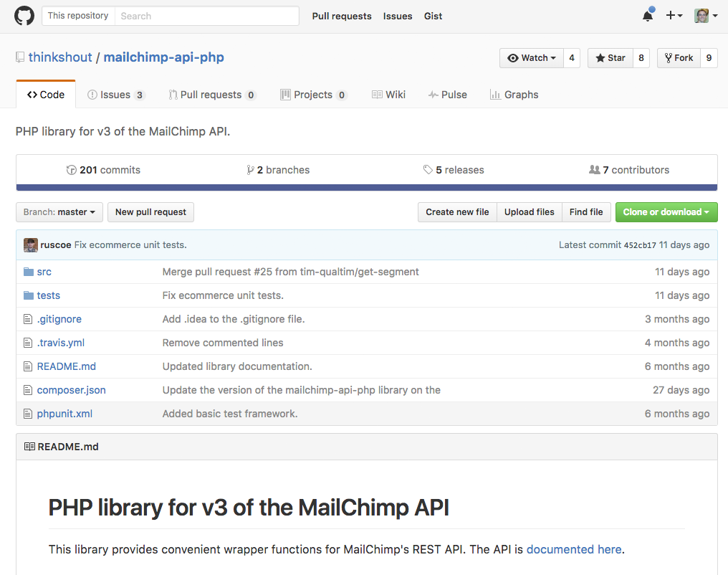Open the .travis.yml file

click(x=61, y=343)
